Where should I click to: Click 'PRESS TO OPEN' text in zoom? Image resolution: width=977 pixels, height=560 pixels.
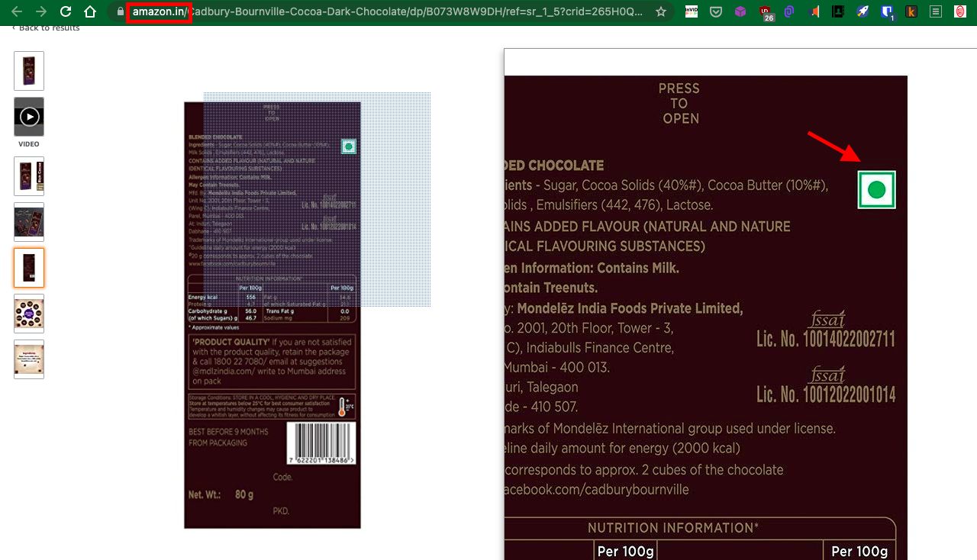(x=679, y=104)
